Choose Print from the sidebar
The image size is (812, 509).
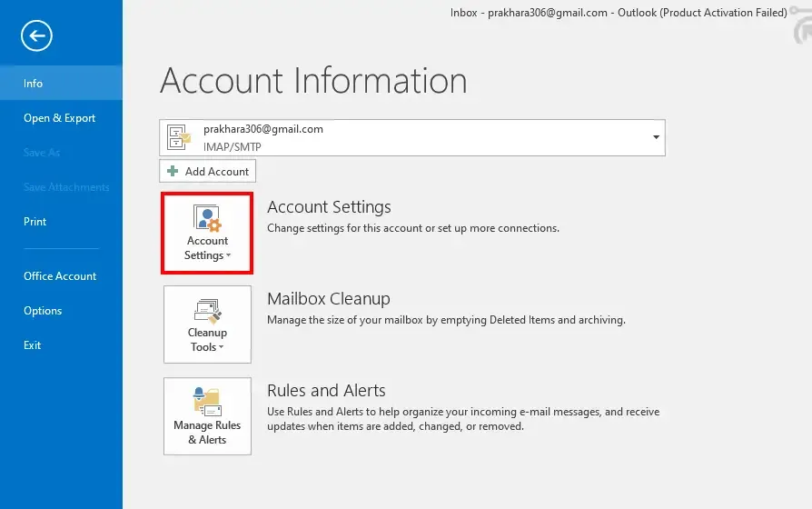(x=35, y=222)
